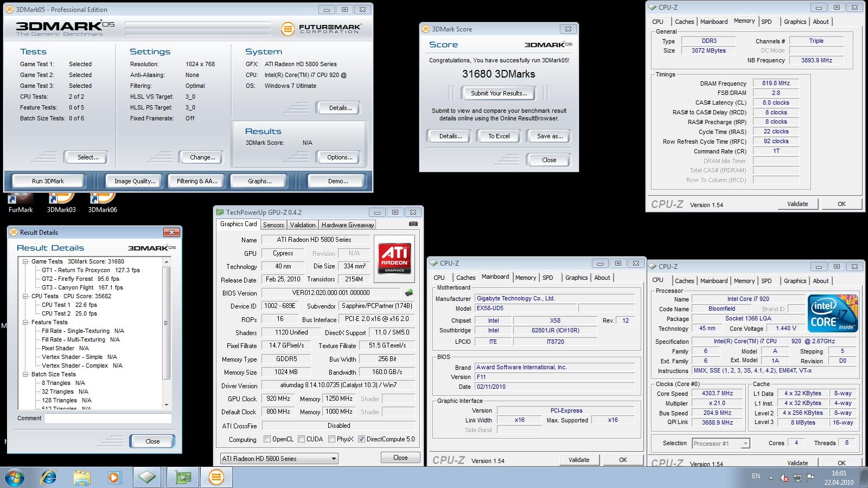Click the Graphs button in 3DMark05
This screenshot has height=488, width=868.
point(259,181)
